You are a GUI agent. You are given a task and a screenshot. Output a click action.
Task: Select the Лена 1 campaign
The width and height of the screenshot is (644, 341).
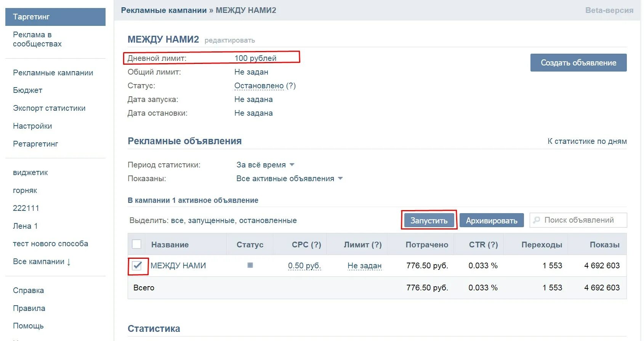(25, 226)
